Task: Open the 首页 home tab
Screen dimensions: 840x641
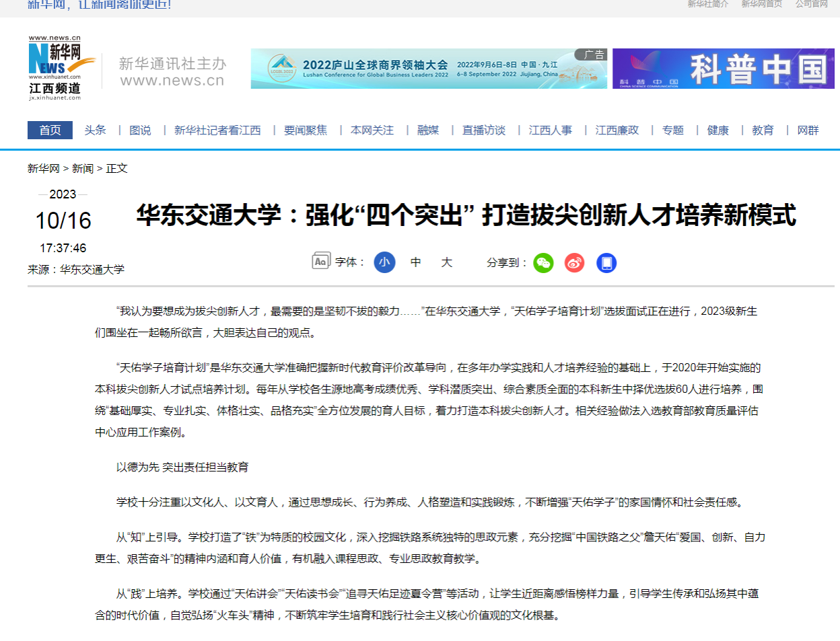Action: click(50, 130)
